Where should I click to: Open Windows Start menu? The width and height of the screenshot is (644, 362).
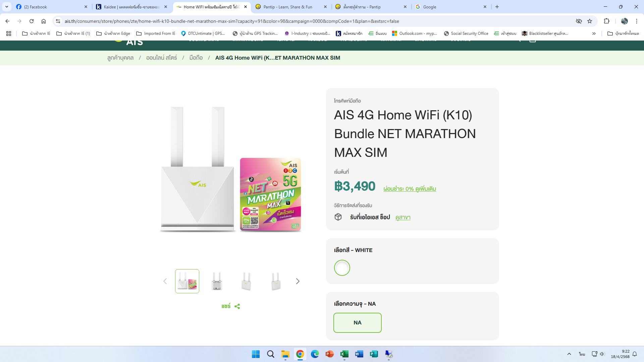256,354
